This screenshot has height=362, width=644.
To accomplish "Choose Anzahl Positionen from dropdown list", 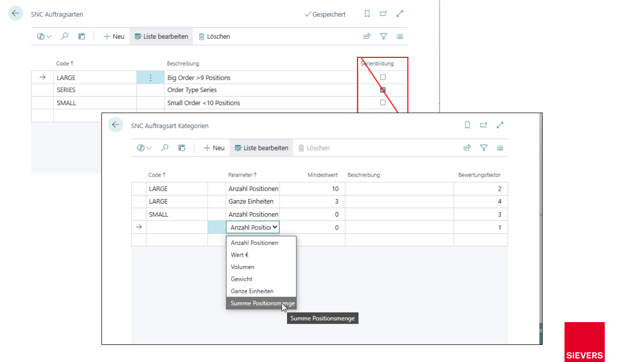I will click(261, 243).
